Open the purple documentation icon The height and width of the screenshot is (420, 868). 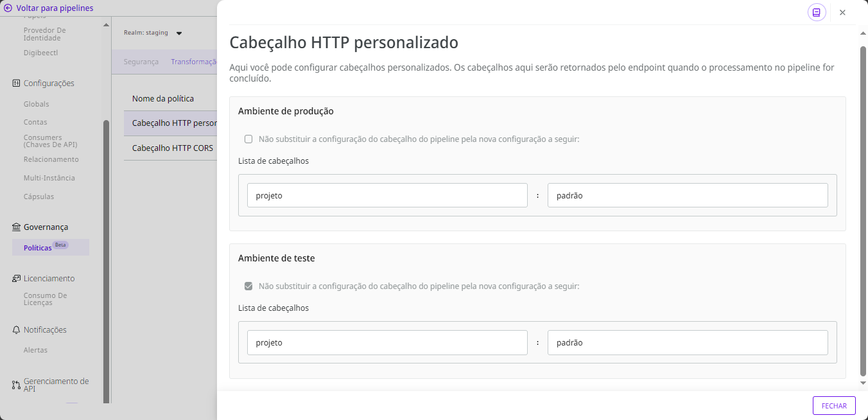click(x=817, y=12)
